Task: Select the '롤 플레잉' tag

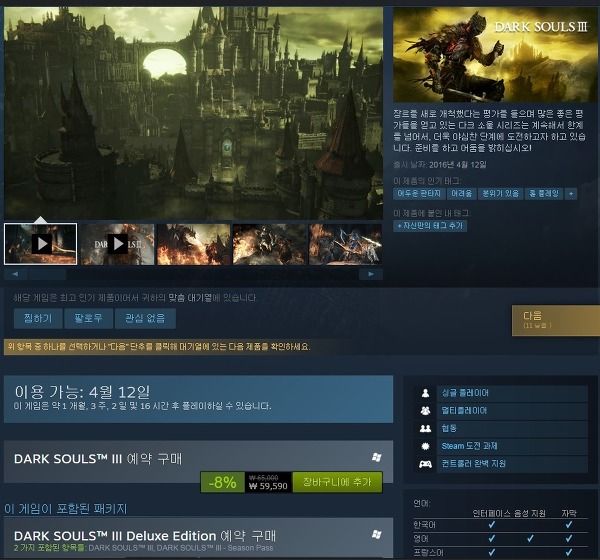Action: click(x=543, y=194)
